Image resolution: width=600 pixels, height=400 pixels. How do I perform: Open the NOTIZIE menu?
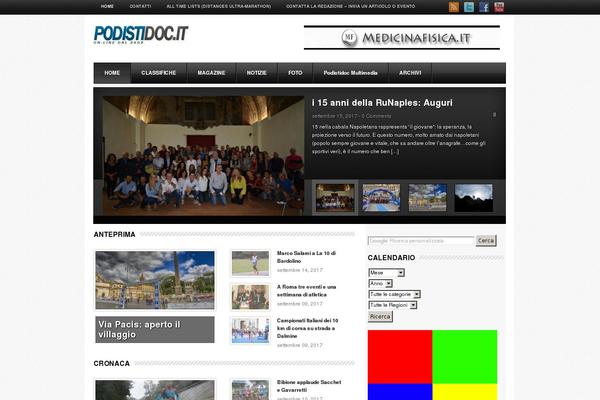[256, 73]
